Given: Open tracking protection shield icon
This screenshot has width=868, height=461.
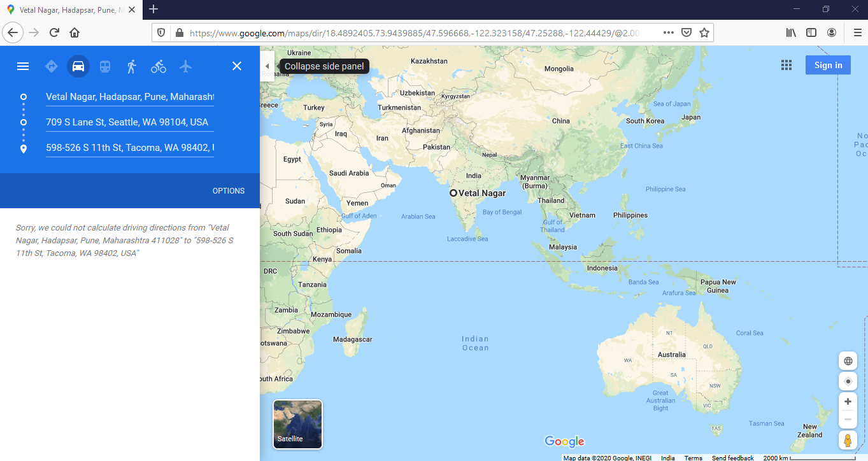Looking at the screenshot, I should 161,32.
